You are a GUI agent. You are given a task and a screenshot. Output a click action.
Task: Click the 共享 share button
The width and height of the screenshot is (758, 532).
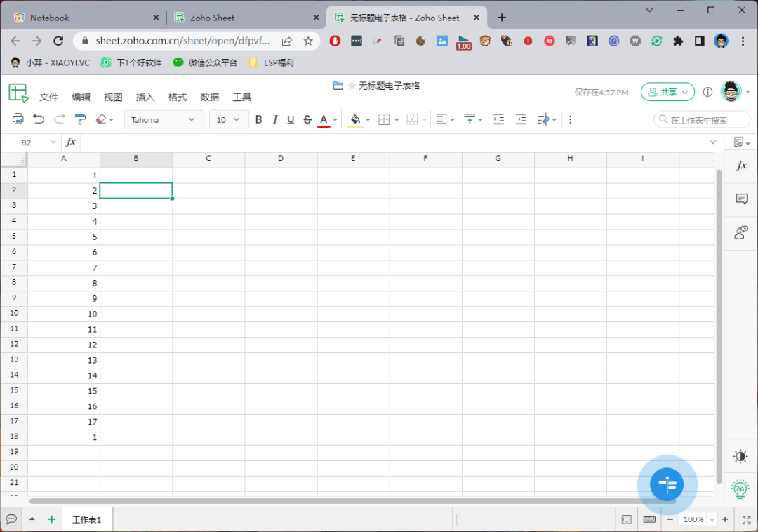click(667, 91)
